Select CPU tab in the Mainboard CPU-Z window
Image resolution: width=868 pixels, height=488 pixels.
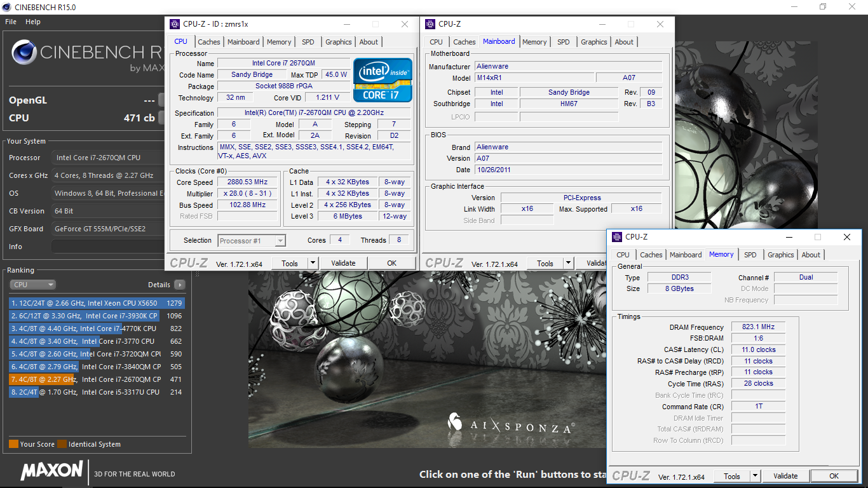point(437,42)
